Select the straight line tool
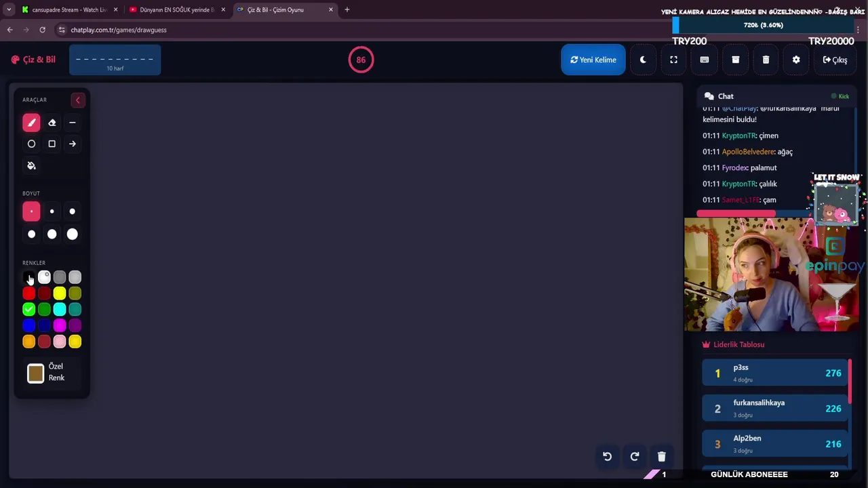The height and width of the screenshot is (488, 868). click(72, 123)
